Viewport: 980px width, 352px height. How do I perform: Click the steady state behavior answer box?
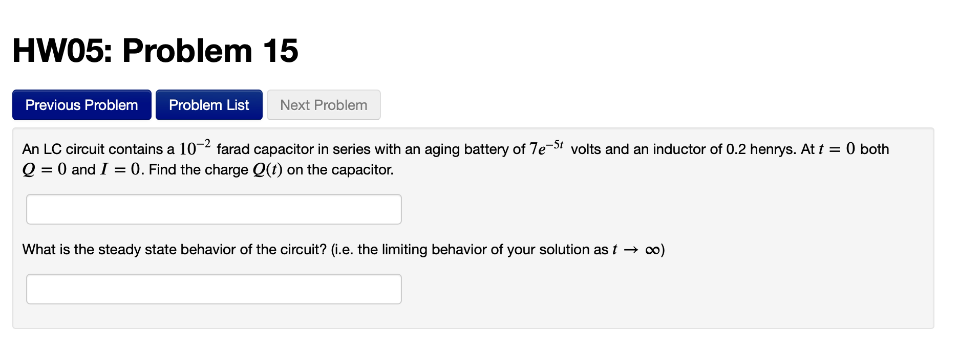click(213, 289)
